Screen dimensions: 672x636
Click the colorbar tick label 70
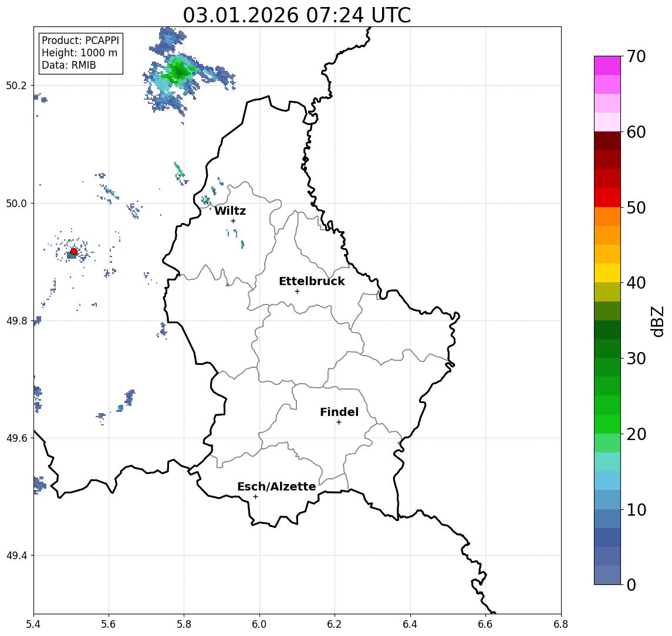636,56
